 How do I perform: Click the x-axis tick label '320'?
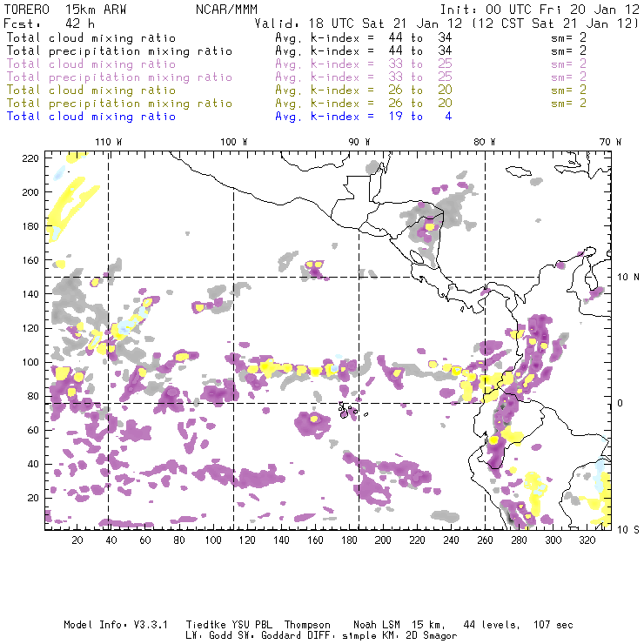coord(587,540)
